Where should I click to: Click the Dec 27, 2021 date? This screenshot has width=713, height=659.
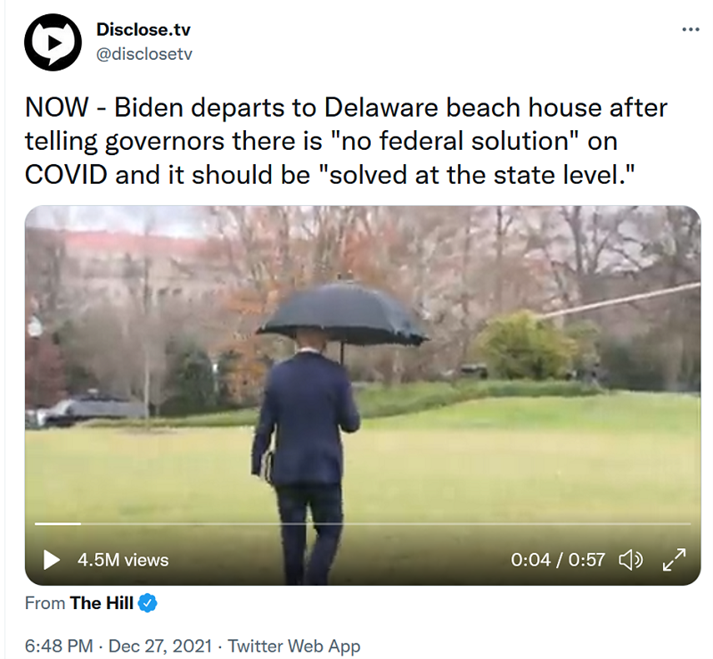160,646
